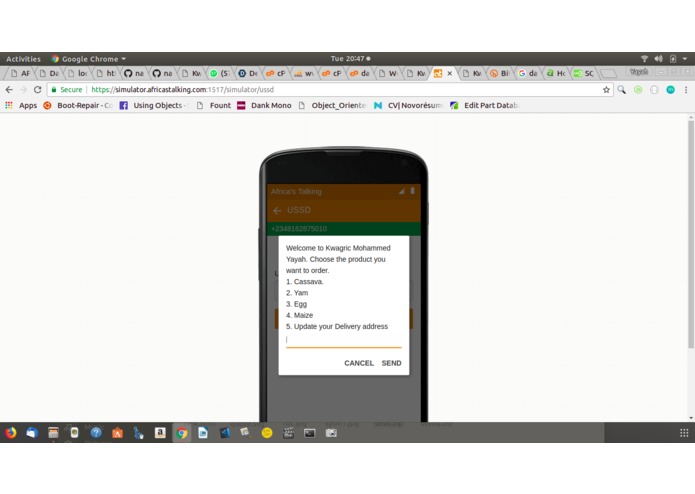Open the Help icon in the dock
The width and height of the screenshot is (695, 494).
point(96,433)
